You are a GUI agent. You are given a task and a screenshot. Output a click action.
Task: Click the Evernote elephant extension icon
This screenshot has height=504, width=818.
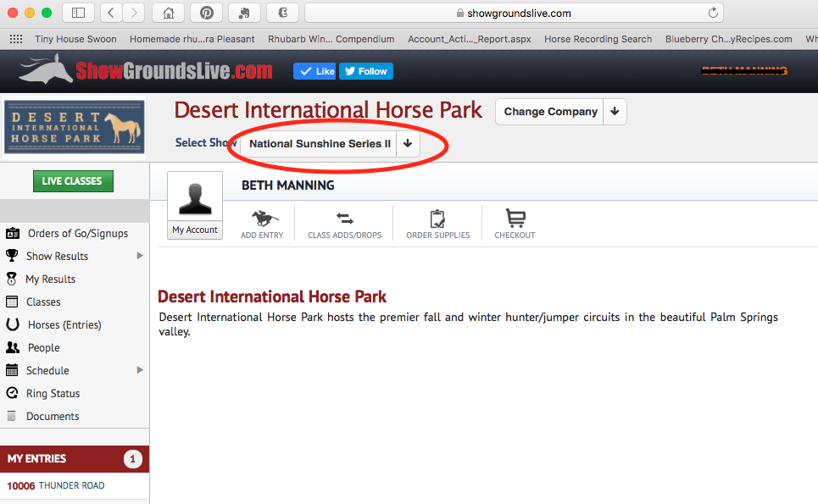tap(245, 13)
